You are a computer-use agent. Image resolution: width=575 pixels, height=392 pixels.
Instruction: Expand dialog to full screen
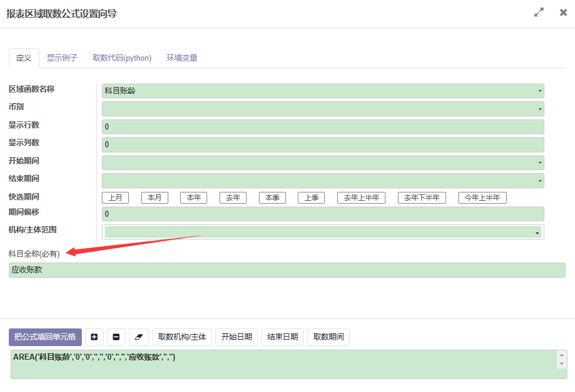click(x=539, y=12)
